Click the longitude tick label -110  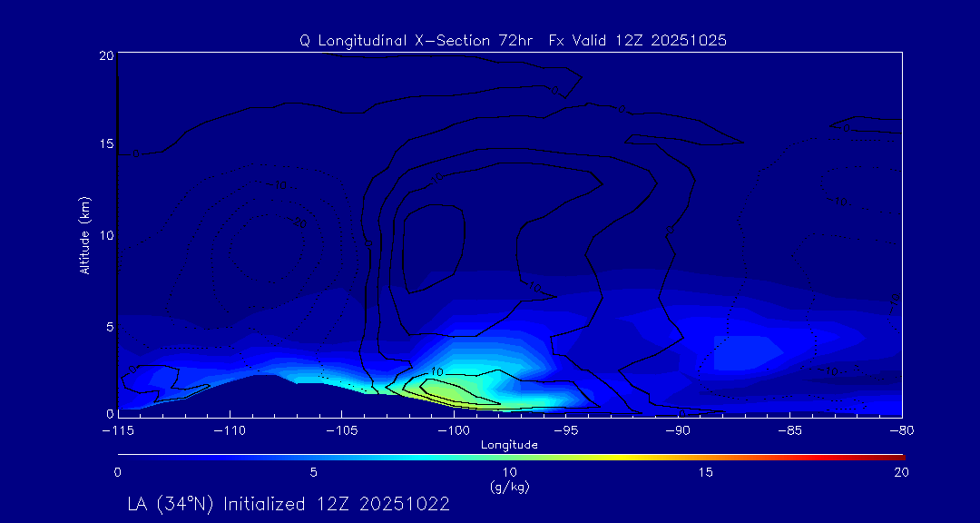coord(230,431)
